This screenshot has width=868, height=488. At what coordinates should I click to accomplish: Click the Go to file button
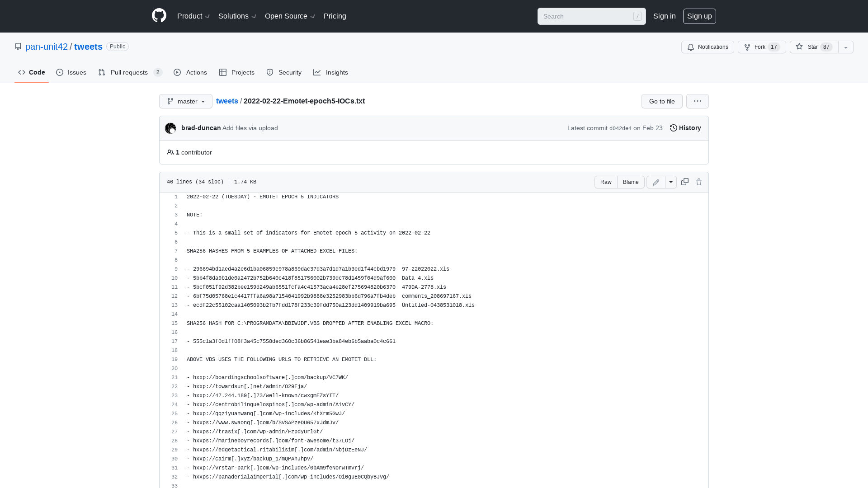[662, 101]
